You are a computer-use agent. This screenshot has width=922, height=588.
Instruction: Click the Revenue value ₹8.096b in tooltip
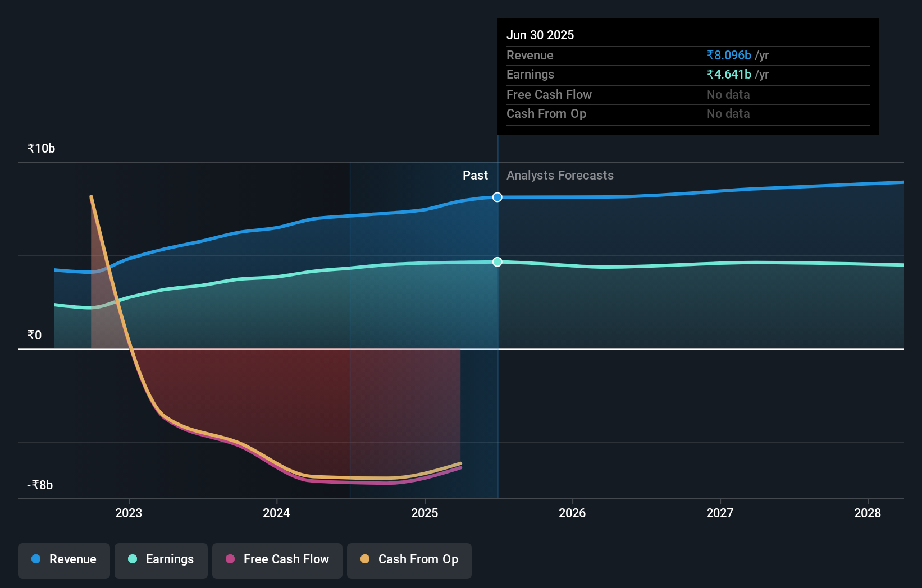(728, 55)
